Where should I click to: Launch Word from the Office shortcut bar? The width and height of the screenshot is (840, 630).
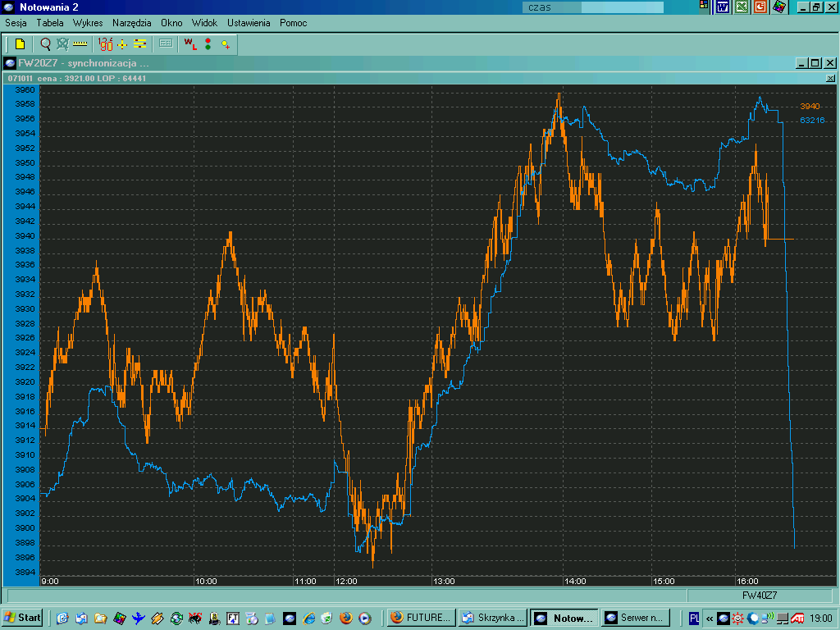[724, 7]
